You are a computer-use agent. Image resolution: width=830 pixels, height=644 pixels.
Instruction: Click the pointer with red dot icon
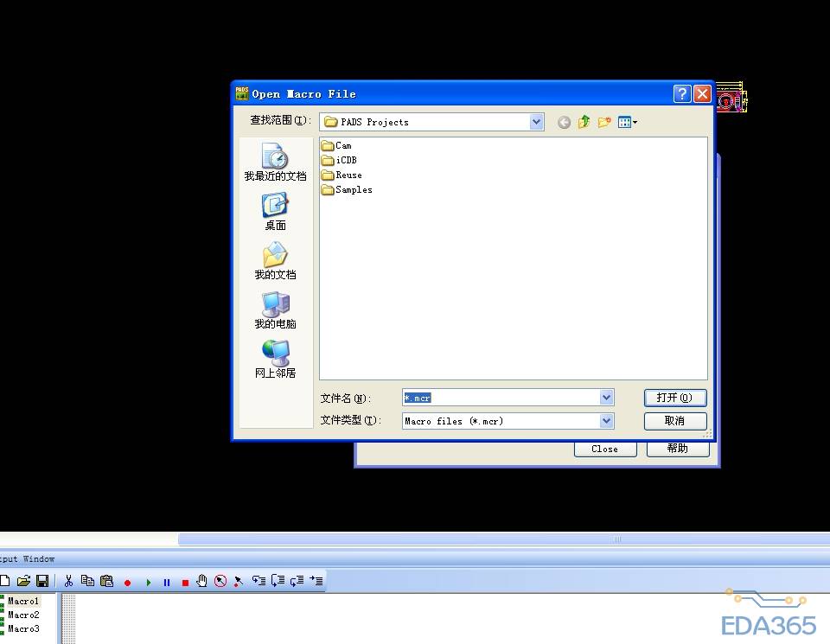239,581
